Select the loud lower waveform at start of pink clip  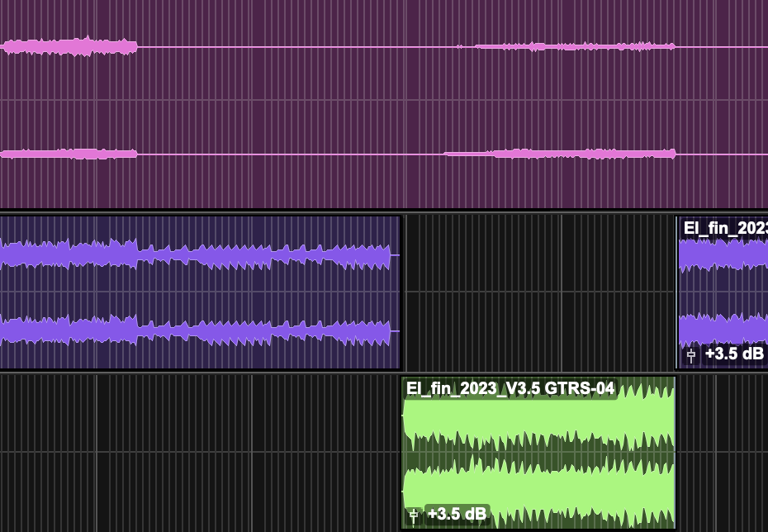tap(69, 154)
